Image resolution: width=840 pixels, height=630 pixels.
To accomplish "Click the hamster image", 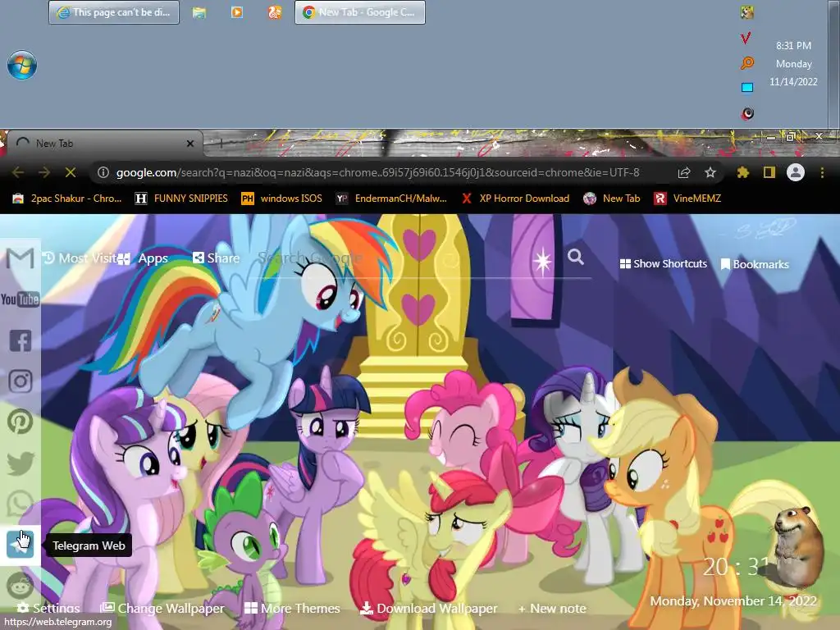I will coord(797,547).
